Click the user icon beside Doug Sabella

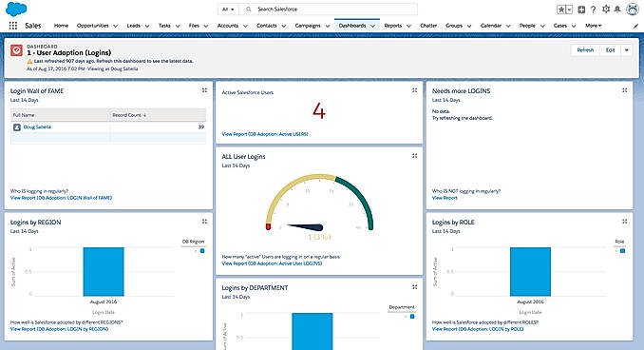pyautogui.click(x=17, y=127)
